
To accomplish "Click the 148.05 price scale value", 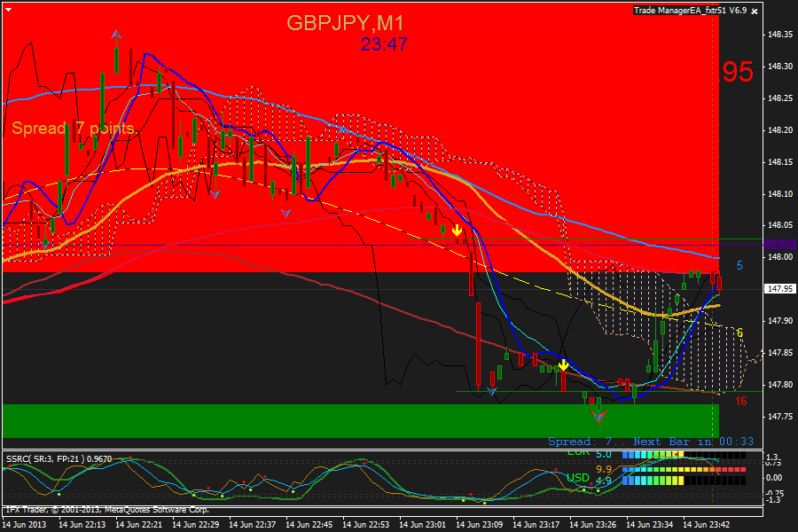I will (780, 225).
